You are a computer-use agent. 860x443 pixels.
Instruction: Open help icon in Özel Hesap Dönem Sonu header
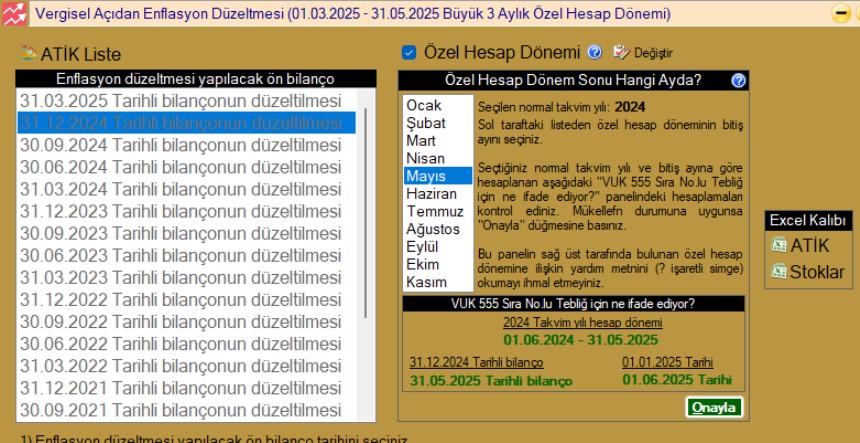coord(738,81)
